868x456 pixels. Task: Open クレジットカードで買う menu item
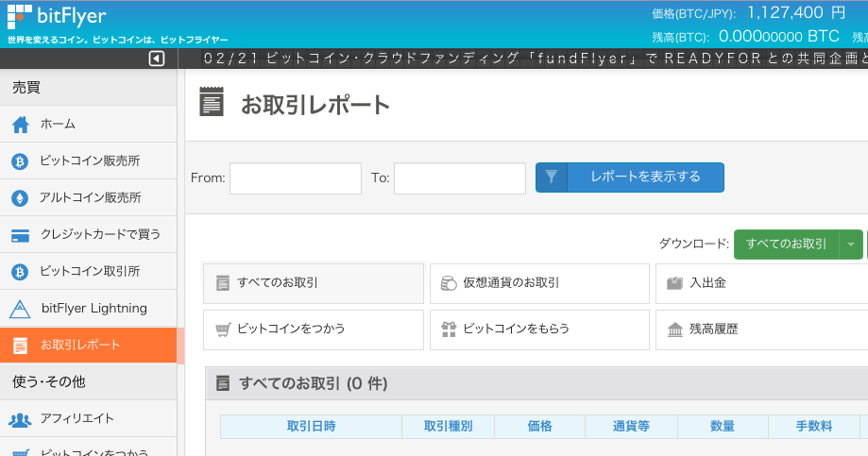tap(89, 235)
